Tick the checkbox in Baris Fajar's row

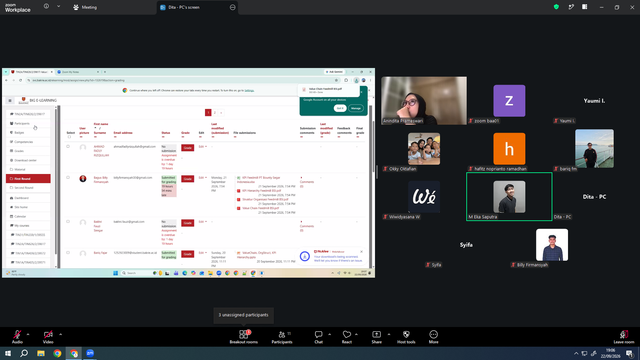click(x=68, y=253)
